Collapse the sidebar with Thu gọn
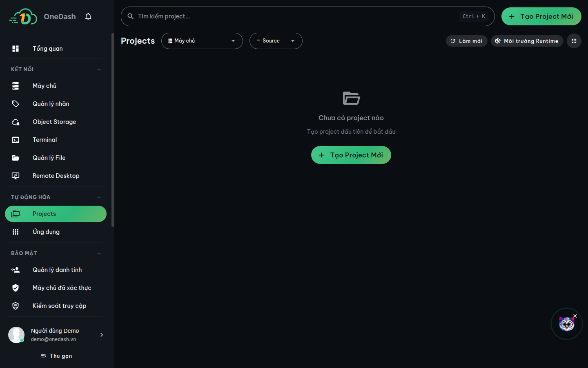588x368 pixels. [57, 356]
